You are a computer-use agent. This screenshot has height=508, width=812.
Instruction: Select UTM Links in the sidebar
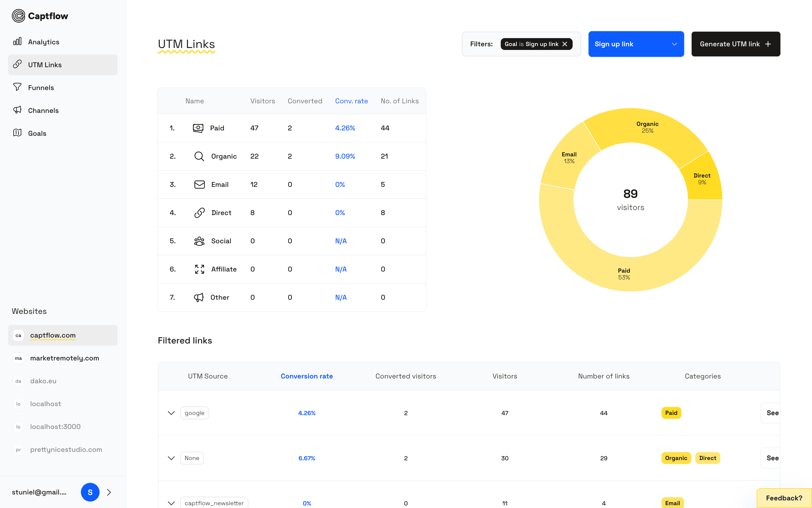pyautogui.click(x=63, y=65)
